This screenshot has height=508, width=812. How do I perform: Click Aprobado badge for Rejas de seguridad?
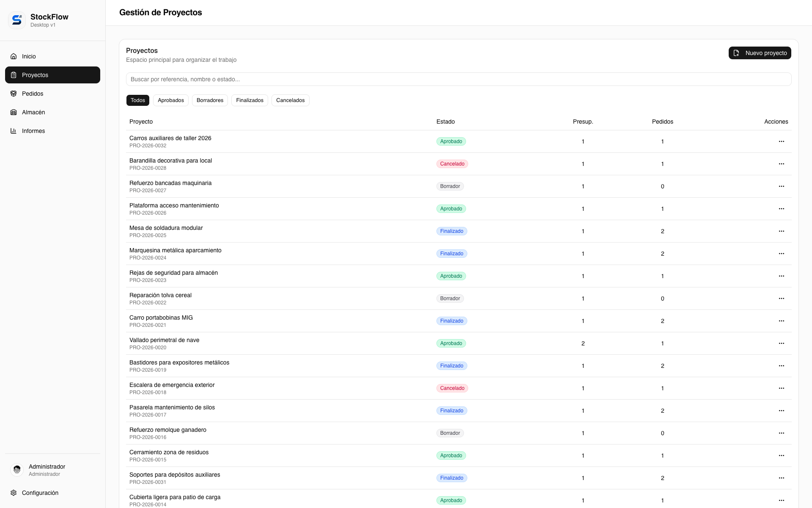point(451,276)
